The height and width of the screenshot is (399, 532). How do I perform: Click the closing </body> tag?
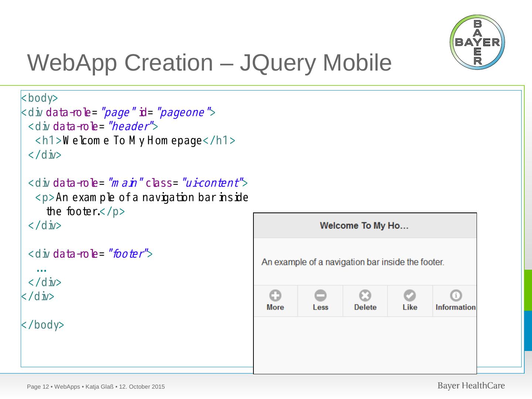(x=42, y=325)
